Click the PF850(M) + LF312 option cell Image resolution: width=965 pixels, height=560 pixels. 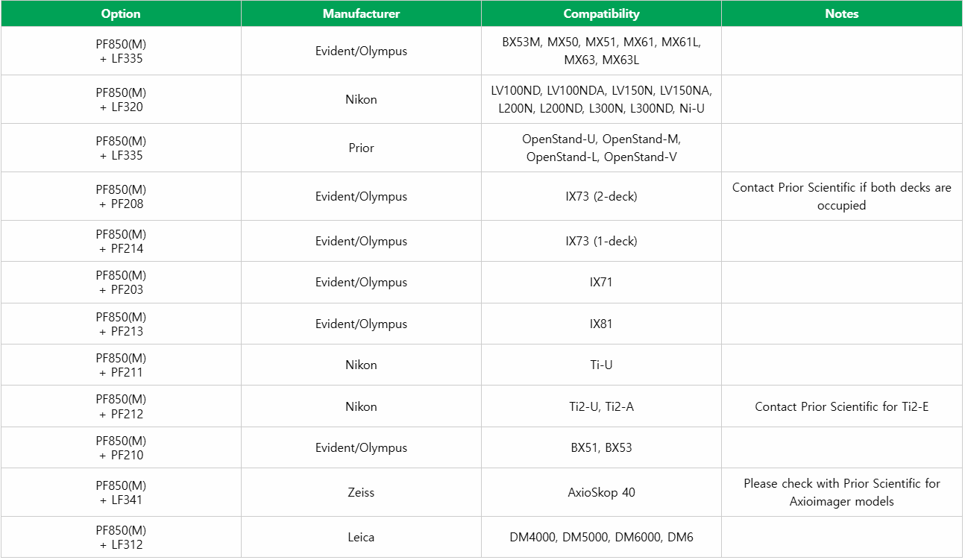coord(120,537)
